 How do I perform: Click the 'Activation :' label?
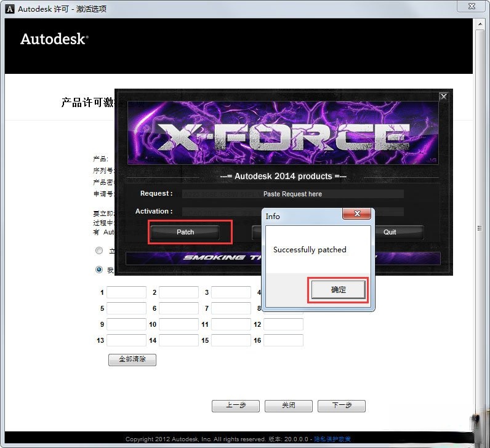(x=154, y=212)
